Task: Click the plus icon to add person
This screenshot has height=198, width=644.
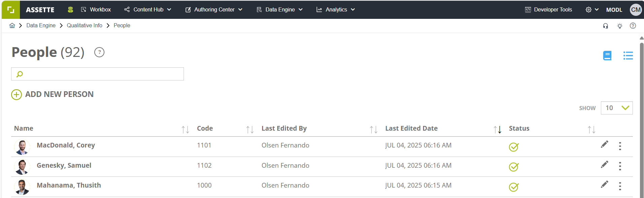Action: click(17, 95)
